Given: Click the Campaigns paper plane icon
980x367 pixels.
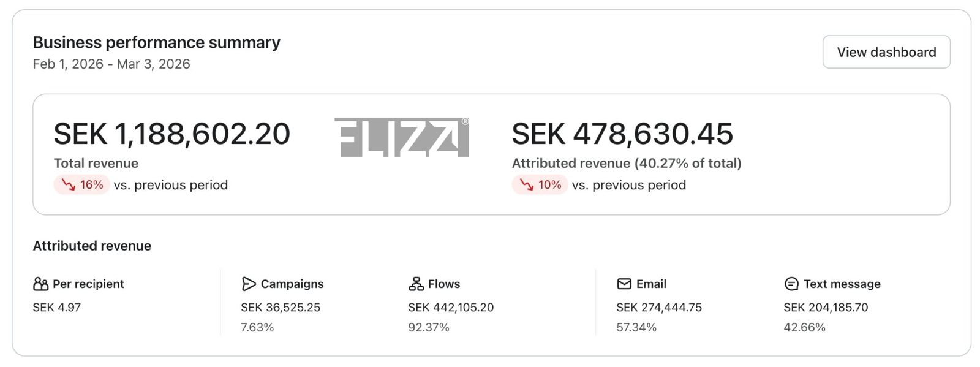Looking at the screenshot, I should coord(248,284).
